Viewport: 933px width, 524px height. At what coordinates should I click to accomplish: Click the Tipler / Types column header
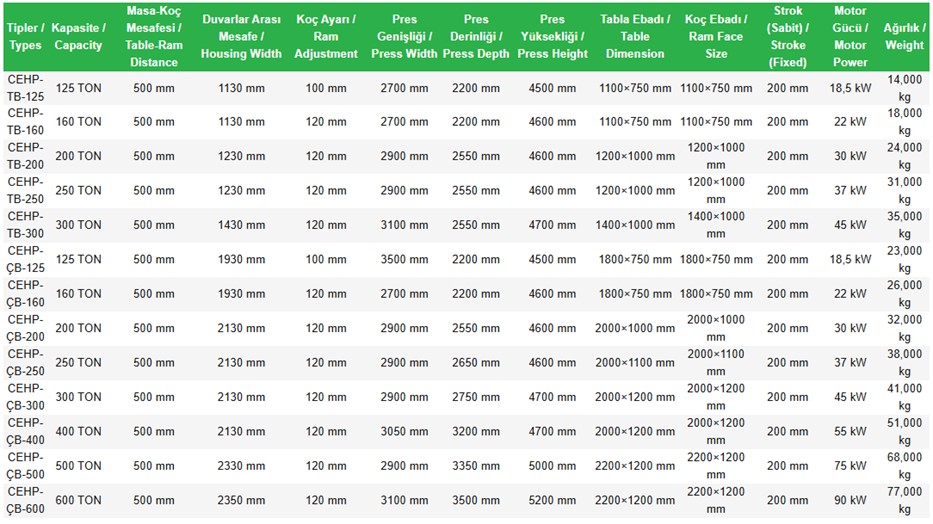(25, 37)
